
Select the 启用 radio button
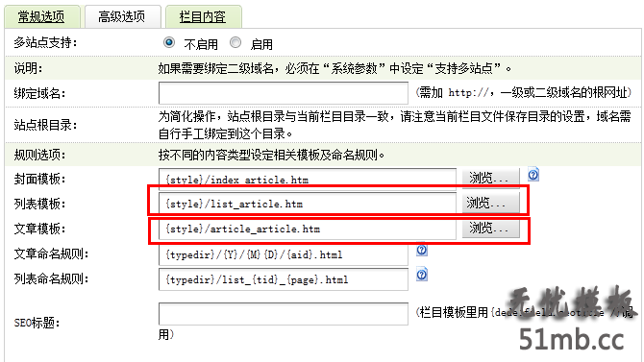point(235,42)
